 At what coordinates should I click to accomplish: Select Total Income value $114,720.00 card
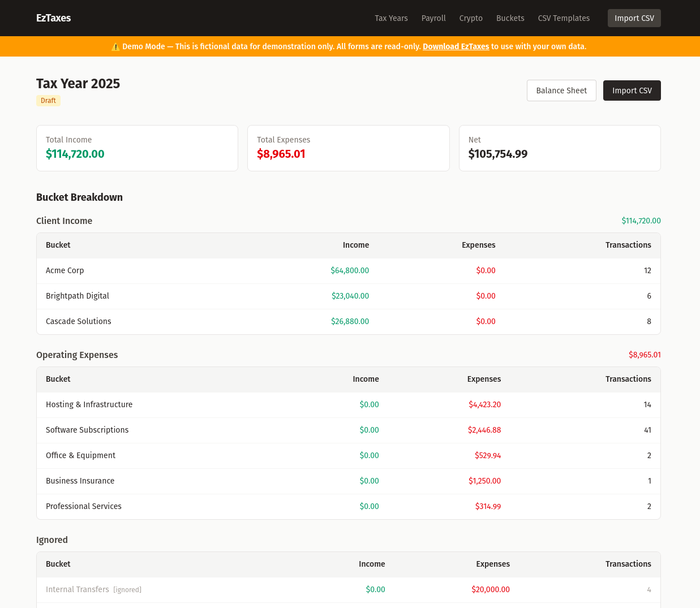tap(137, 148)
